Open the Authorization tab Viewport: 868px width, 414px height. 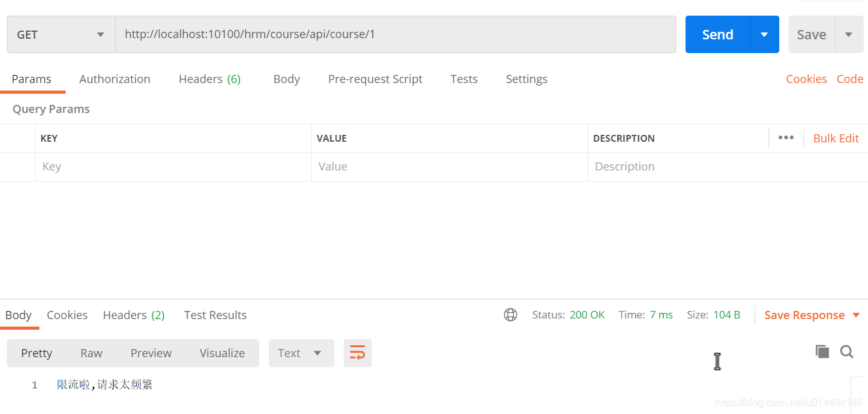tap(114, 79)
